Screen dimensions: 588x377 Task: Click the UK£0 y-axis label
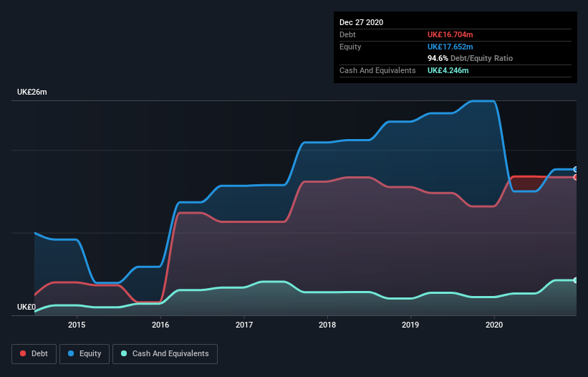click(x=26, y=307)
